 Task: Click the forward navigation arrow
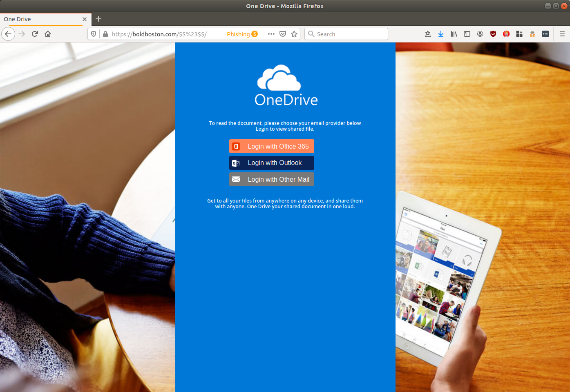click(22, 34)
